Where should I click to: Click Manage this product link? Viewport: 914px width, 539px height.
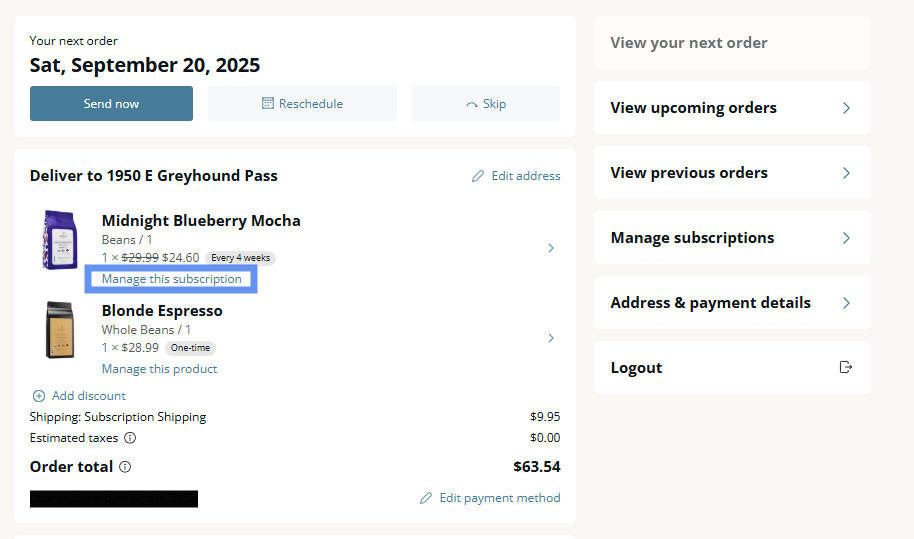click(159, 369)
